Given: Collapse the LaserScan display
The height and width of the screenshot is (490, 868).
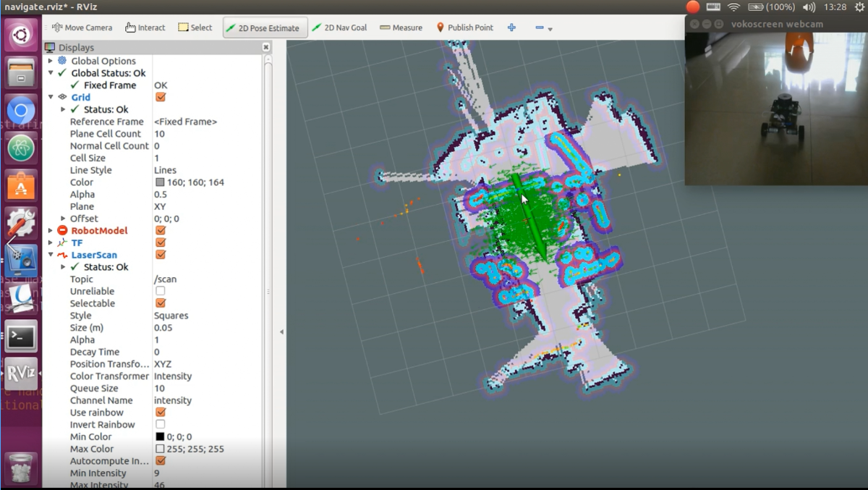Looking at the screenshot, I should pyautogui.click(x=51, y=255).
